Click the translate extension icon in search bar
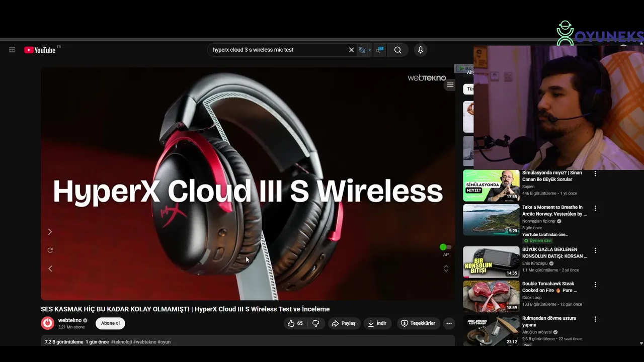 point(362,50)
